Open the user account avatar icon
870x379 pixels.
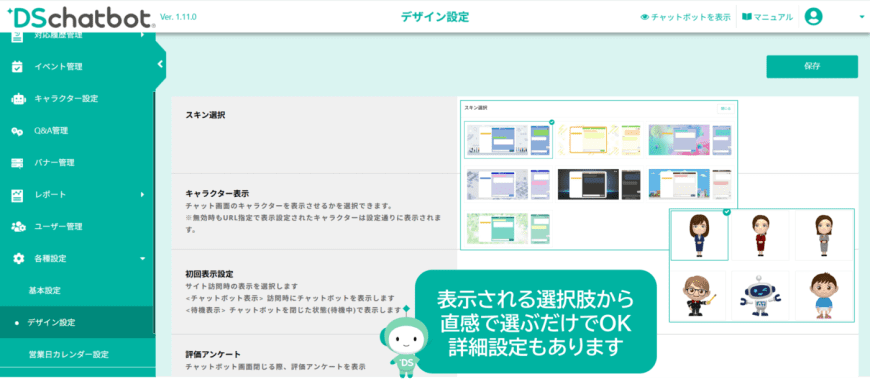point(813,17)
